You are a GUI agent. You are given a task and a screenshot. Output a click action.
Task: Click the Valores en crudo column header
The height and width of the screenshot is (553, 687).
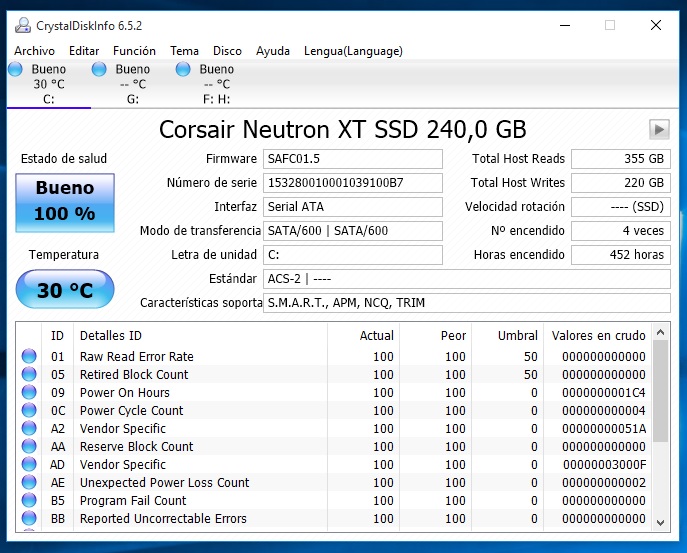[x=598, y=336]
